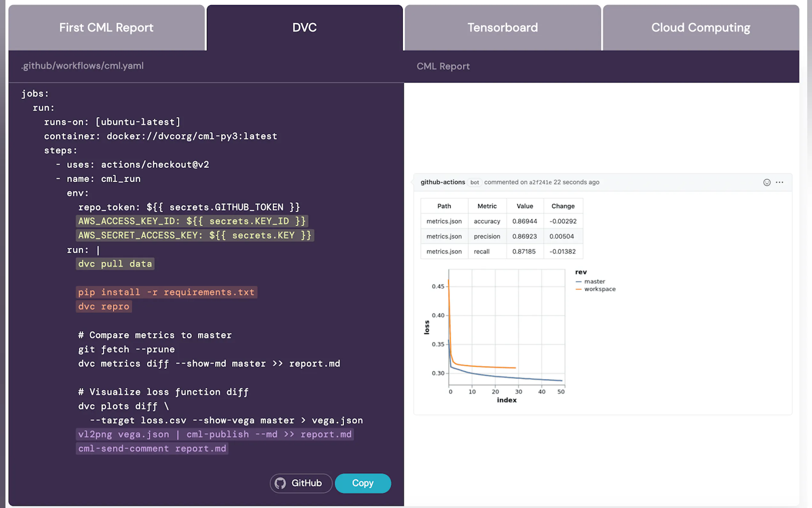The image size is (812, 508).
Task: Select the accuracy metric cell
Action: (x=487, y=221)
